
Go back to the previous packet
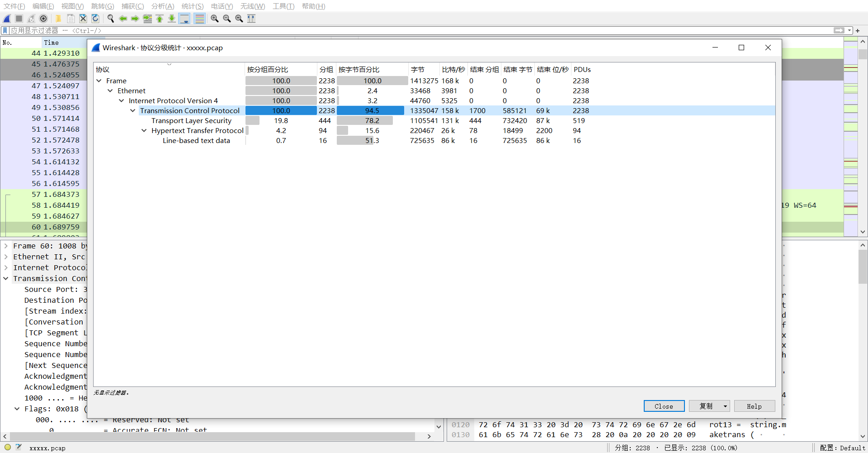tap(123, 19)
